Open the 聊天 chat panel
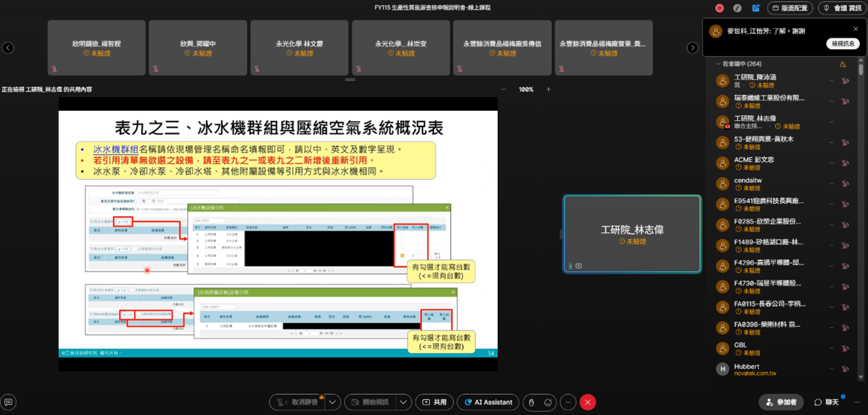868x415 pixels. [826, 402]
